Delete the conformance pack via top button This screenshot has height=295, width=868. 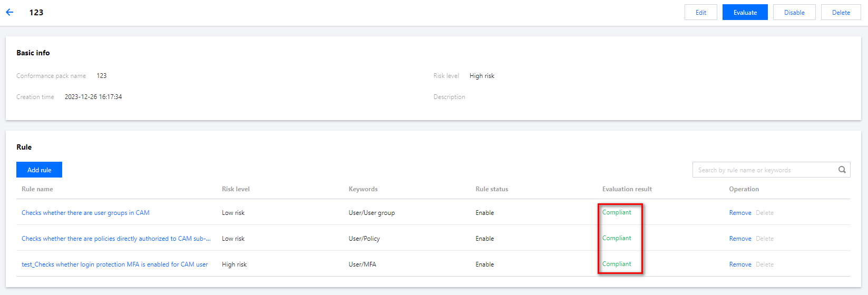(841, 13)
